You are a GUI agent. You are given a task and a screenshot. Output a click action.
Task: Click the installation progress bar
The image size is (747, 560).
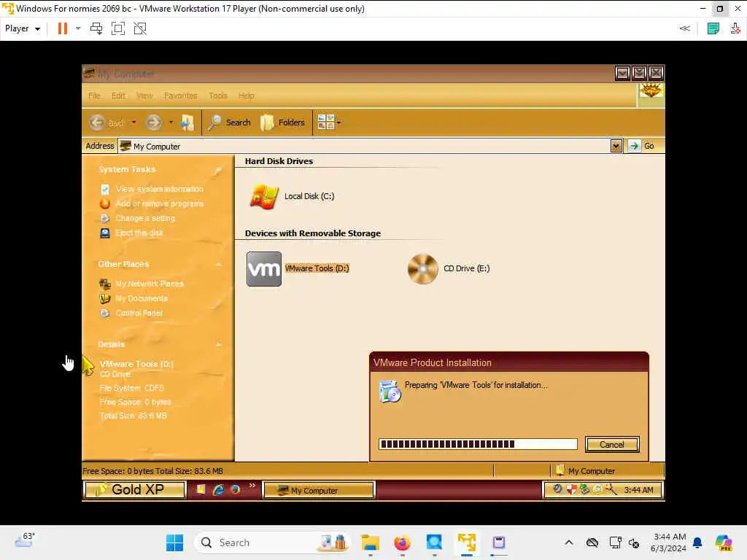[x=478, y=444]
